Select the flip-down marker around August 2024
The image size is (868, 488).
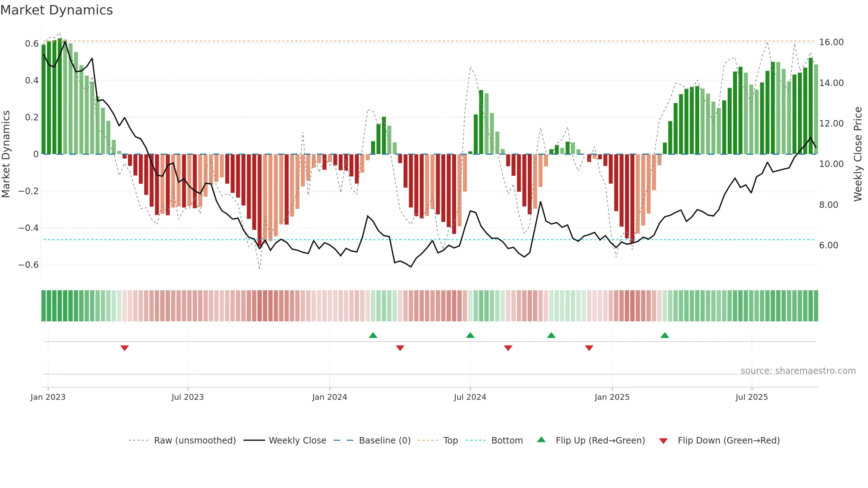tap(508, 348)
